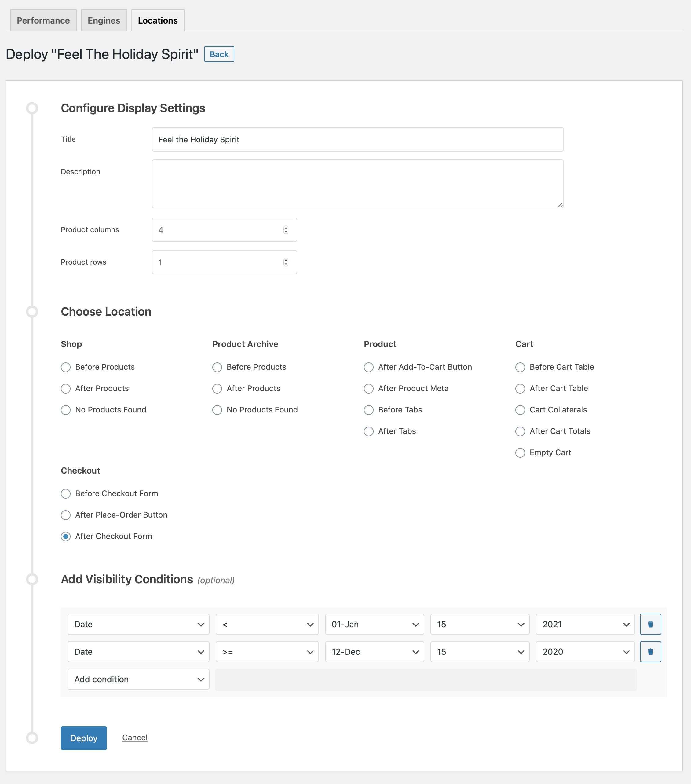Choose After Place-Order Button location

pyautogui.click(x=66, y=515)
